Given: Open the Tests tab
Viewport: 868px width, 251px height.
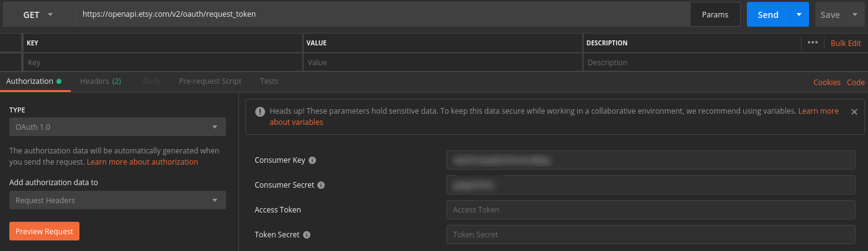Looking at the screenshot, I should point(269,81).
